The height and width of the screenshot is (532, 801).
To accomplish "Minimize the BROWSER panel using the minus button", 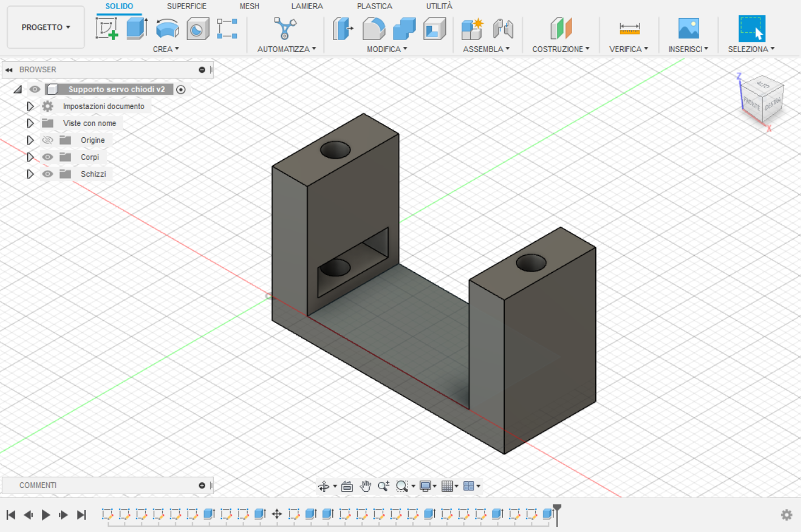I will (202, 69).
